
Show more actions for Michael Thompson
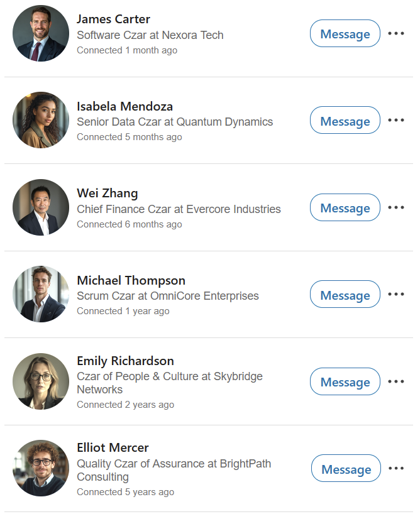pos(395,294)
